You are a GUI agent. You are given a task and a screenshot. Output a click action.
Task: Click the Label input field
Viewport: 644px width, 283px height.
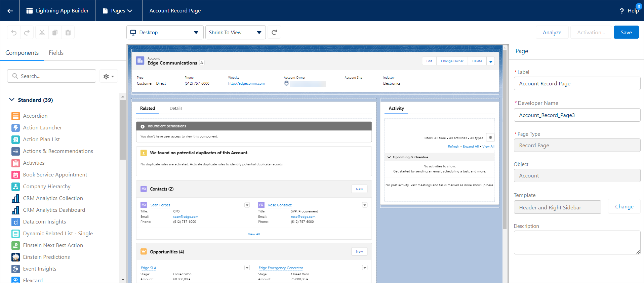pos(577,83)
